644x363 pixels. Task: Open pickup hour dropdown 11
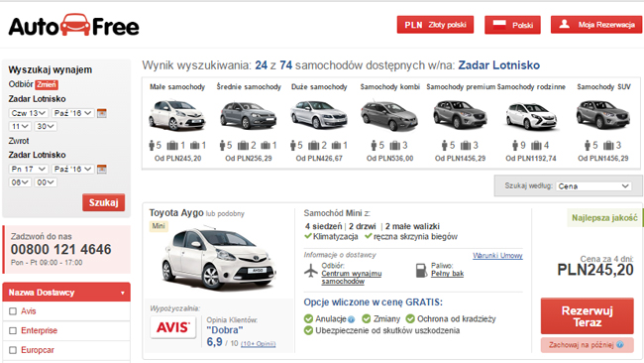click(x=19, y=126)
